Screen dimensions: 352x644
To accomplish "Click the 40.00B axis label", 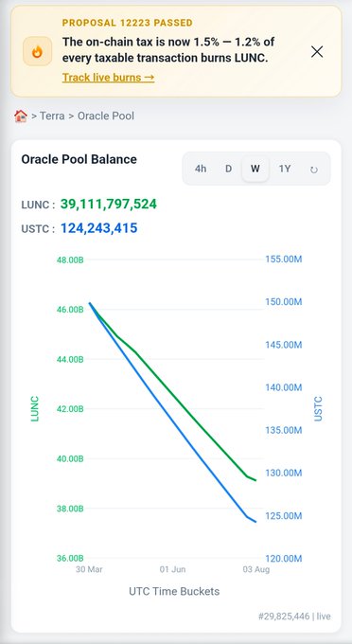I will point(70,458).
